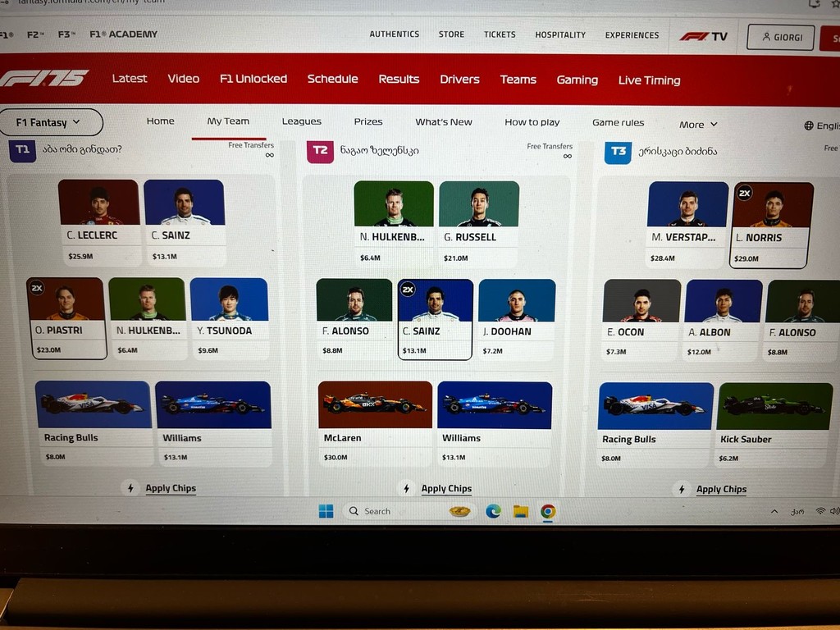
Task: Open the Leagues tab
Action: 302,121
